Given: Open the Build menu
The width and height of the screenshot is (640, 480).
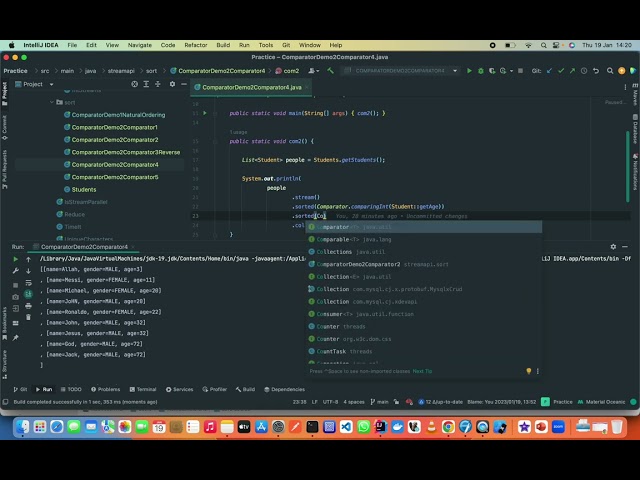Looking at the screenshot, I should coord(223,45).
